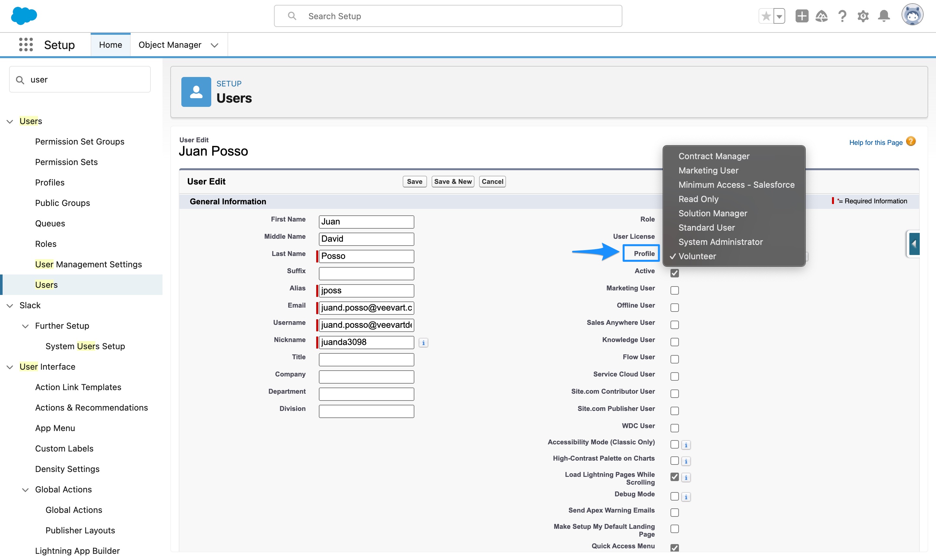936x560 pixels.
Task: Select System Administrator from the profile list
Action: 720,242
